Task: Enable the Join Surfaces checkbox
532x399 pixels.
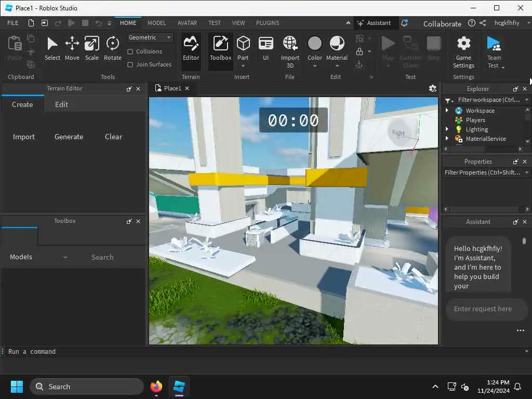Action: click(130, 64)
